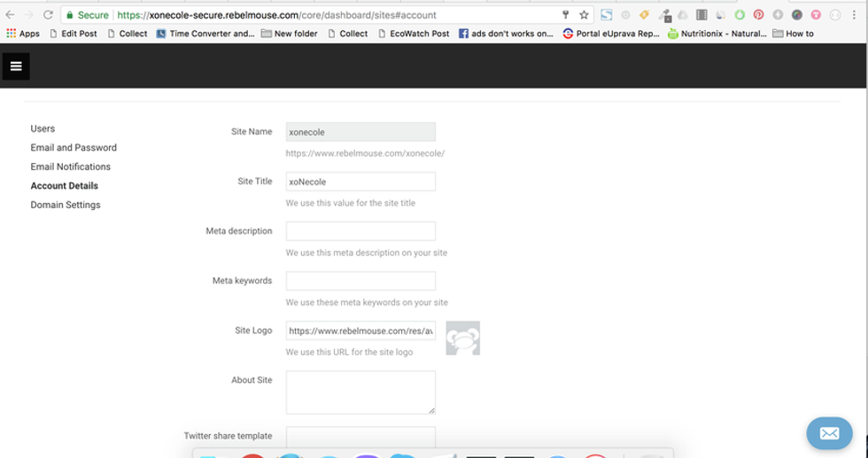Open Domain Settings in sidebar

click(66, 205)
